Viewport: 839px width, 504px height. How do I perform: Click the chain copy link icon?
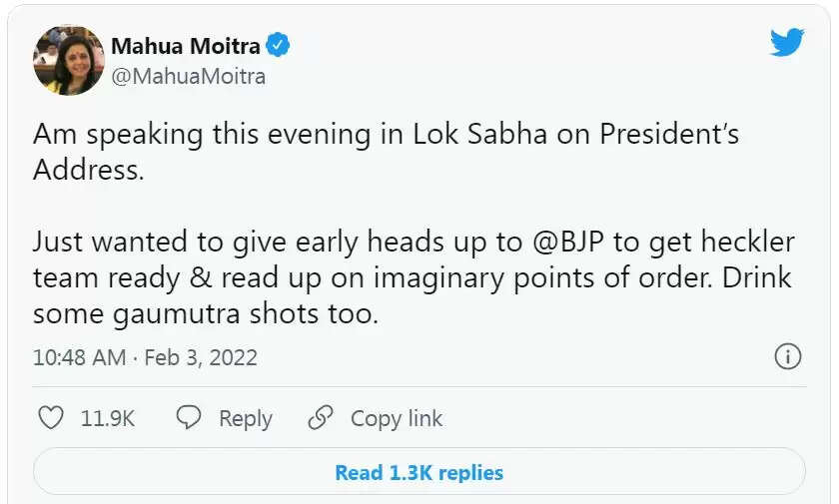321,418
